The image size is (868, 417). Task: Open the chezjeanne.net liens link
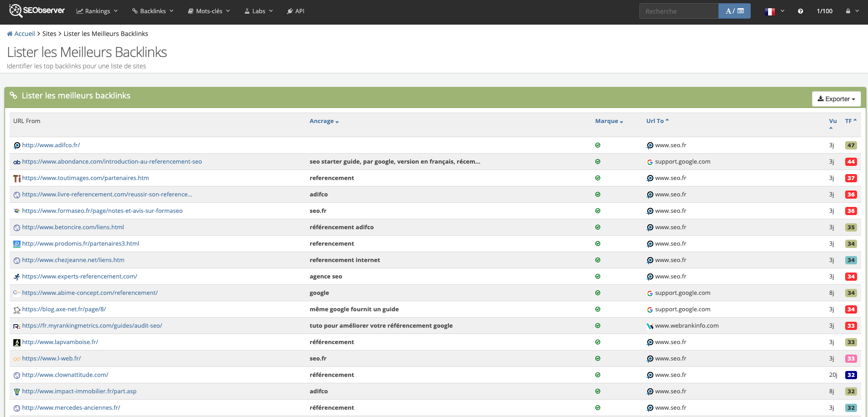[73, 260]
